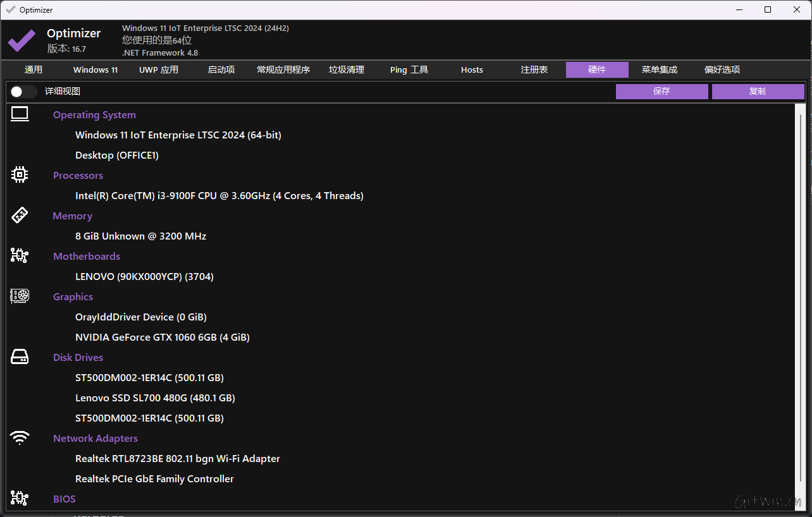Click the Operating System monitor icon
This screenshot has height=517, width=812.
19,114
